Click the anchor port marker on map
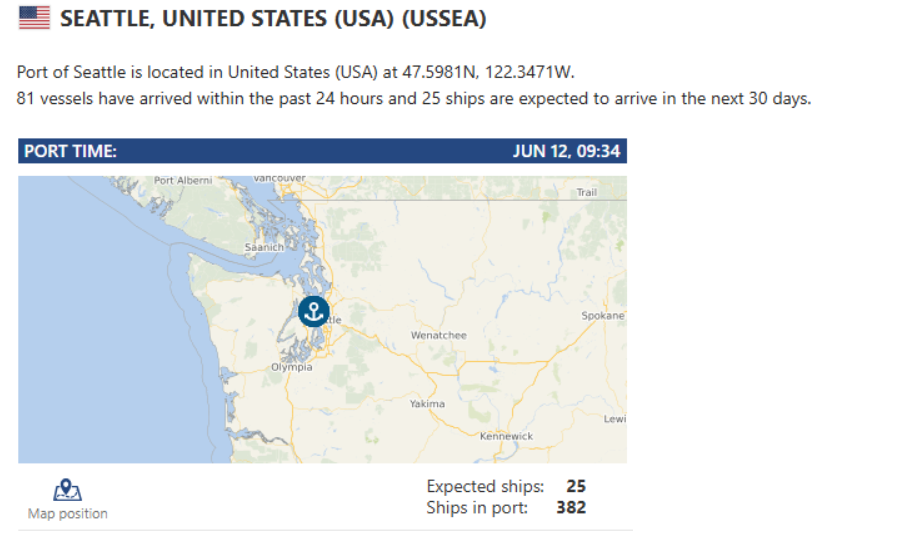This screenshot has width=907, height=534. (x=314, y=311)
